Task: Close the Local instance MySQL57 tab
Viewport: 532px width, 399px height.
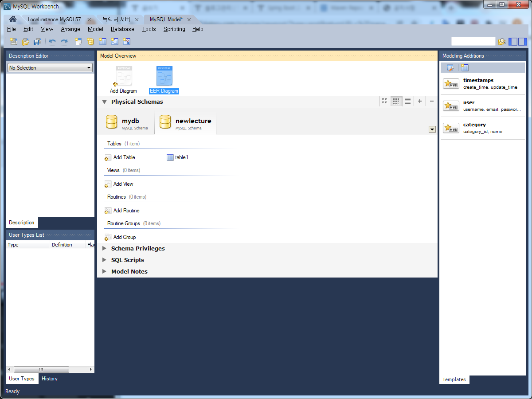Action: [89, 20]
